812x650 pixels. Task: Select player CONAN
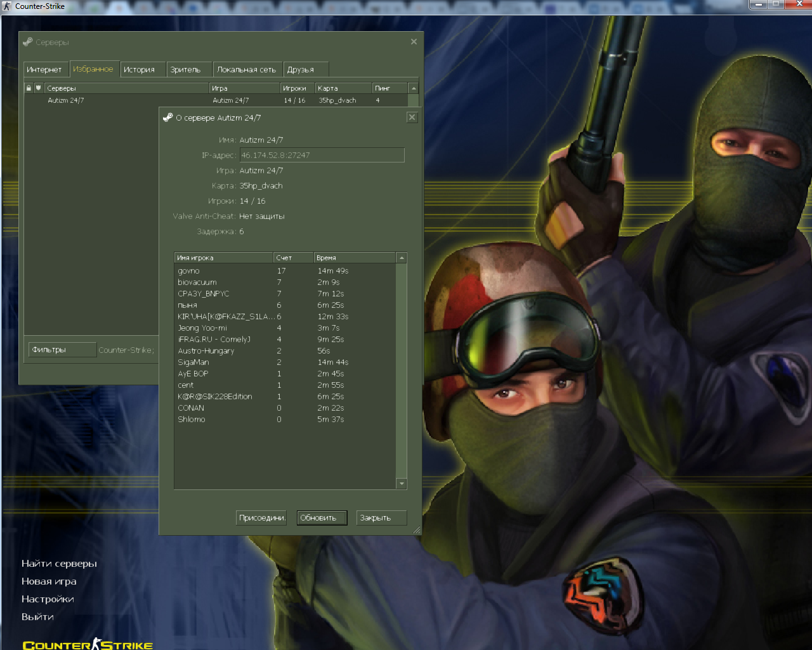click(x=285, y=408)
